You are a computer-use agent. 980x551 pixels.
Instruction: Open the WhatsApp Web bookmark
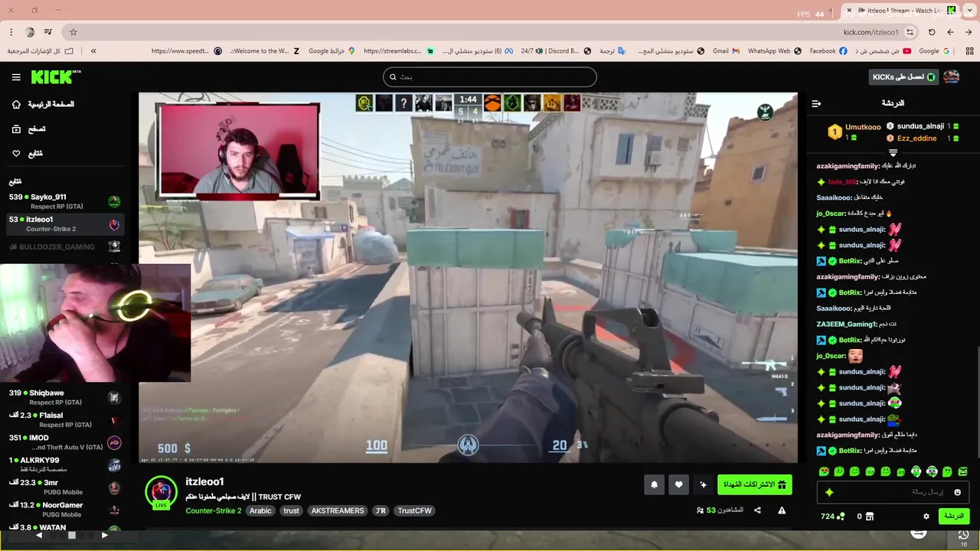[x=775, y=51]
